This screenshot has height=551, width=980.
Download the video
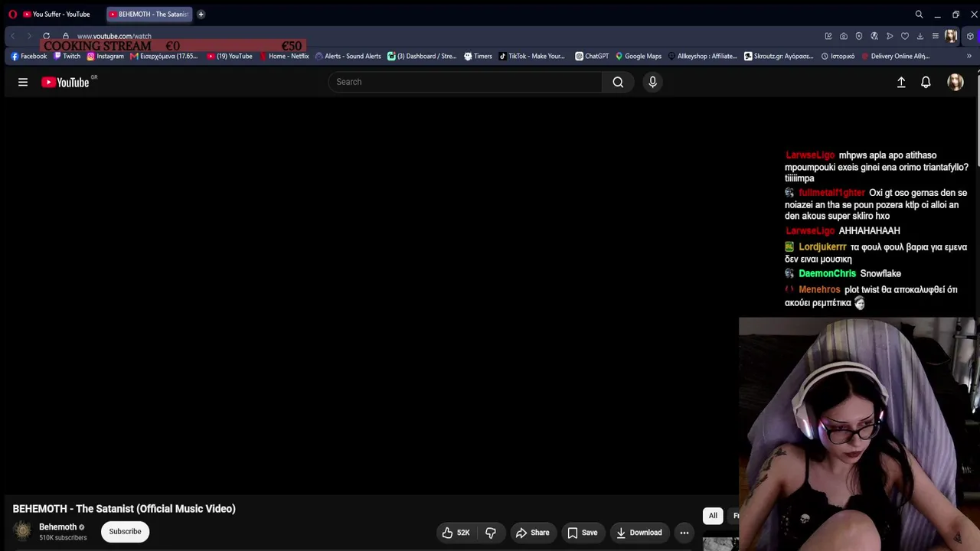pos(639,533)
